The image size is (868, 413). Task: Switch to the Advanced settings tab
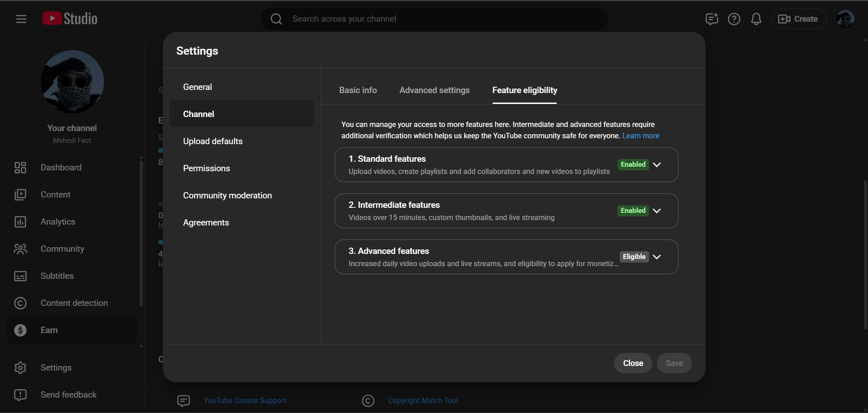(x=434, y=90)
